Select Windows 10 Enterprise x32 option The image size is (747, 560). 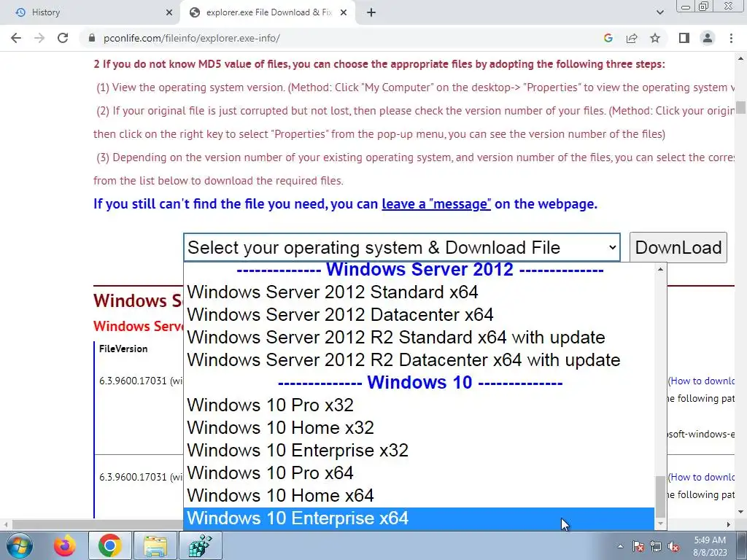pos(419,450)
